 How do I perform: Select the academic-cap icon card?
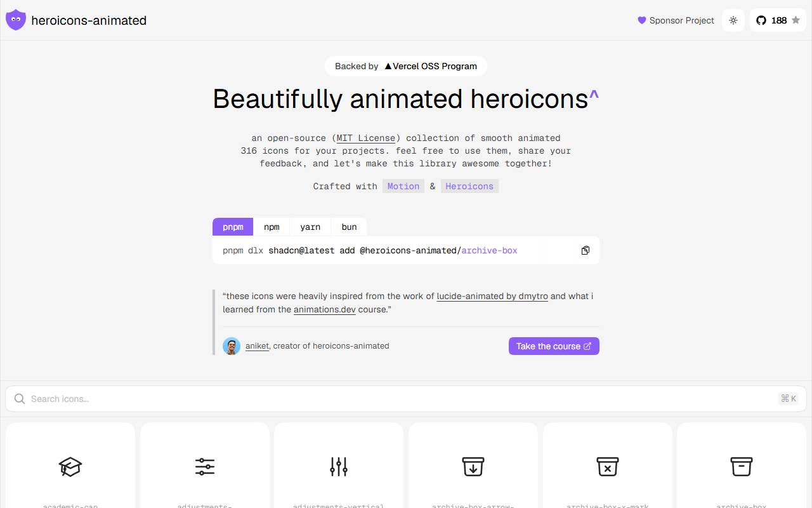coord(70,465)
